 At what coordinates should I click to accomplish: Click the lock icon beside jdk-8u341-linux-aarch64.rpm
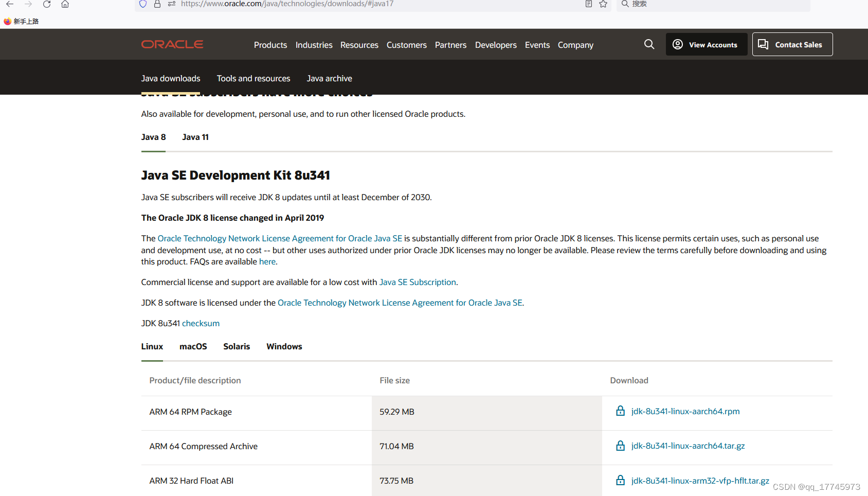[x=621, y=411]
